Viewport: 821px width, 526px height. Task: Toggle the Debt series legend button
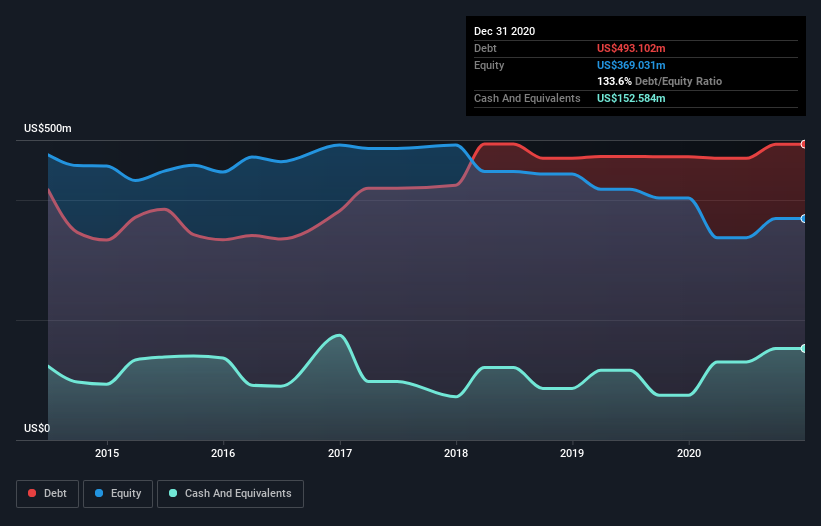point(48,494)
